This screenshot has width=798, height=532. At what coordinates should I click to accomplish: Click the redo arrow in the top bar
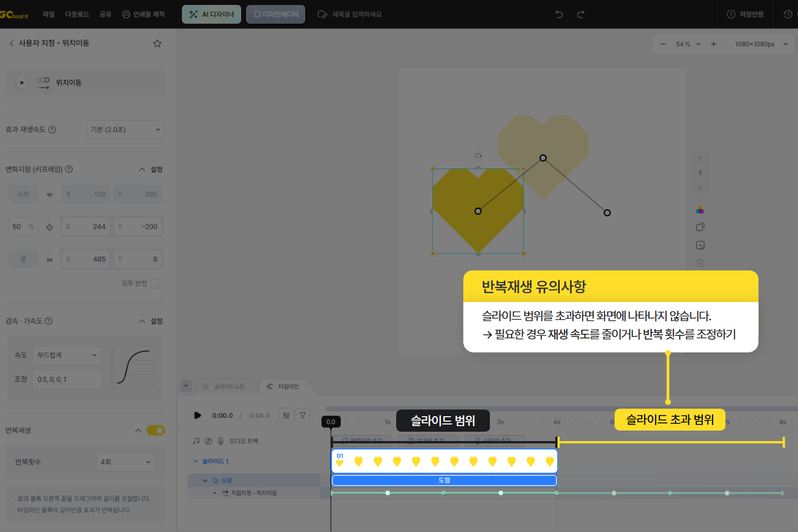pos(581,14)
